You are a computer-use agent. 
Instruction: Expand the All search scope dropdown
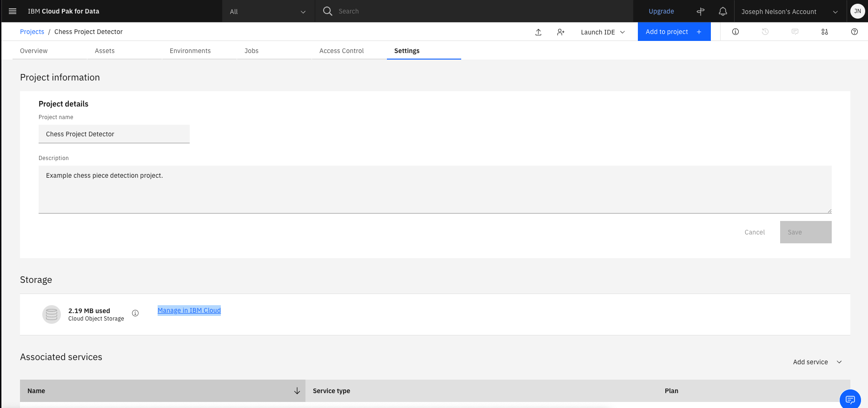coord(268,11)
